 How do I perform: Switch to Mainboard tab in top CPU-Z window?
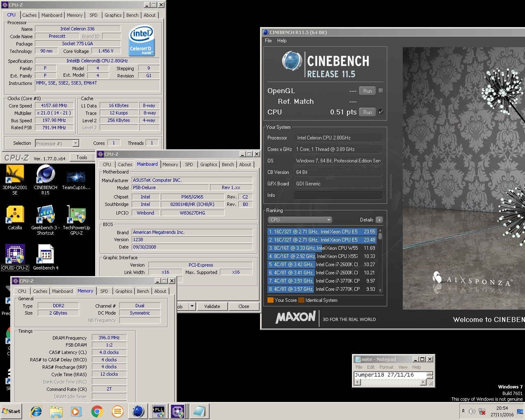pyautogui.click(x=52, y=15)
